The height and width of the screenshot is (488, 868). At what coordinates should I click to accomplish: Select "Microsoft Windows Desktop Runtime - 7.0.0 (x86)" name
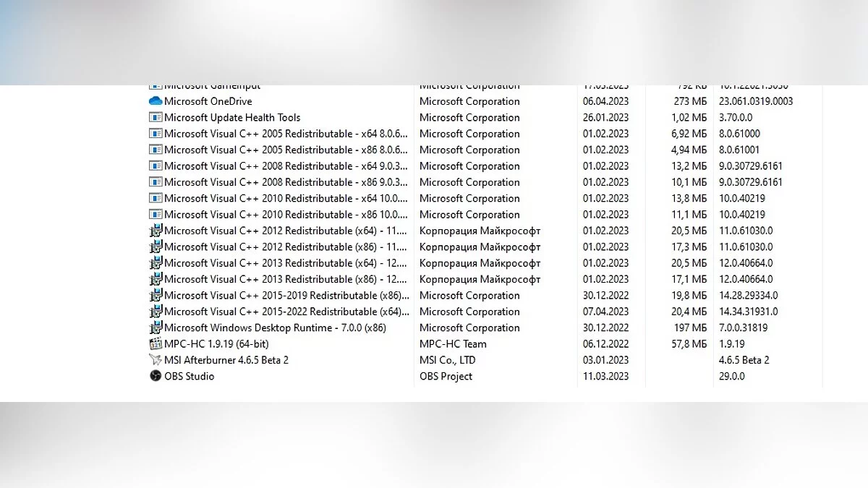point(275,328)
